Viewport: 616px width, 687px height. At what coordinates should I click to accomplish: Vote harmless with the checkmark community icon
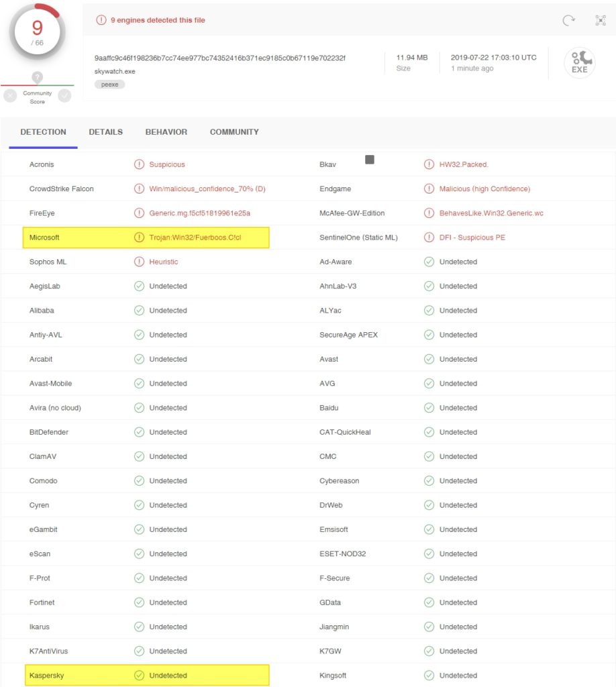[x=64, y=95]
